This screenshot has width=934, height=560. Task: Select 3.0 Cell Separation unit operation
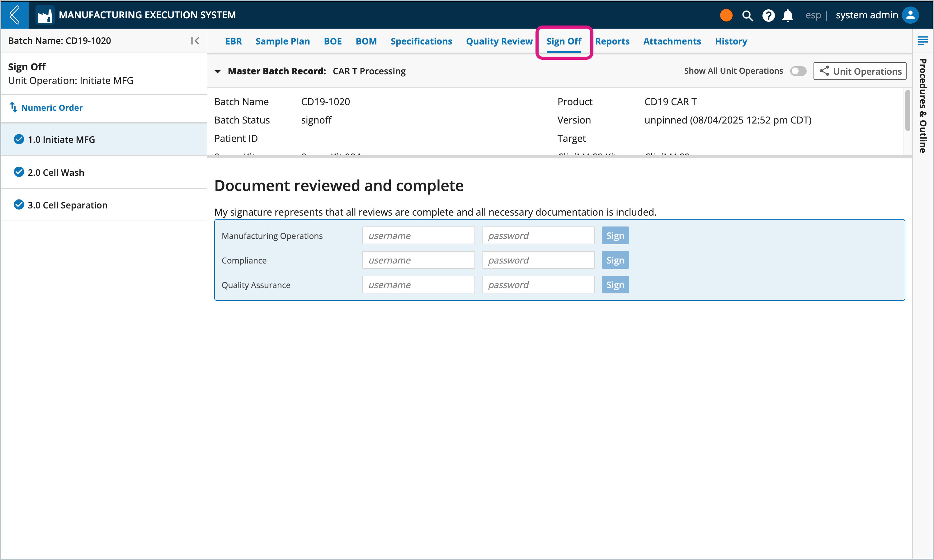click(104, 205)
